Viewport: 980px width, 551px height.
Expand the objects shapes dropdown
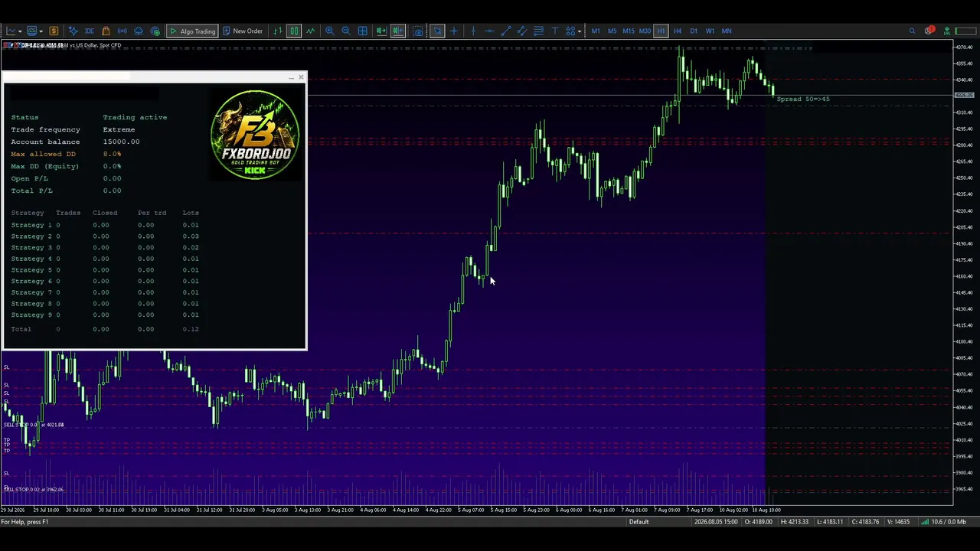(x=580, y=31)
